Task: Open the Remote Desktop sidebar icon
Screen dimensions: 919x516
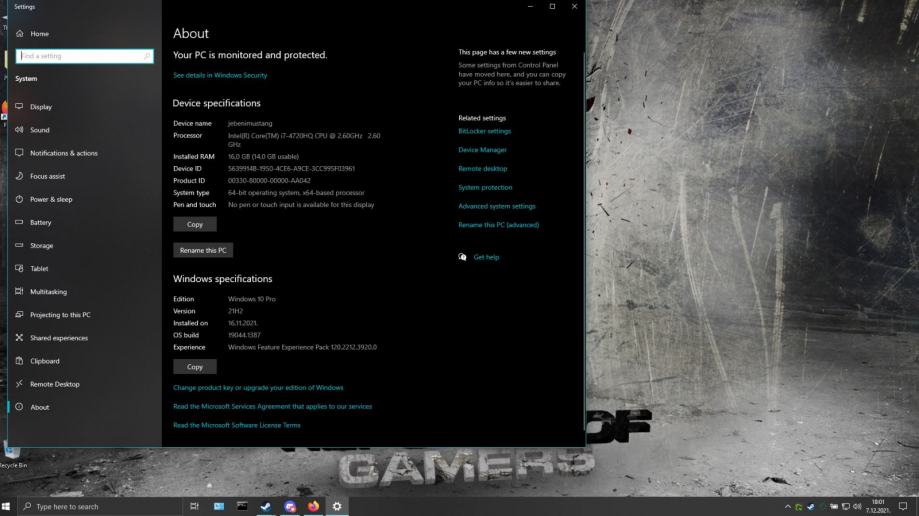Action: [x=19, y=383]
